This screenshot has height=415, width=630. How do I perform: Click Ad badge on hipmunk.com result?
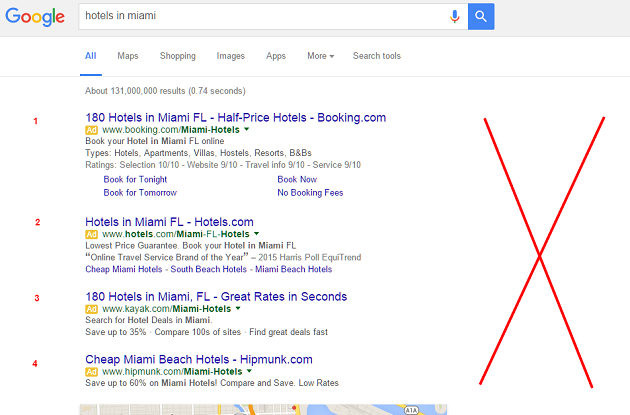click(91, 372)
